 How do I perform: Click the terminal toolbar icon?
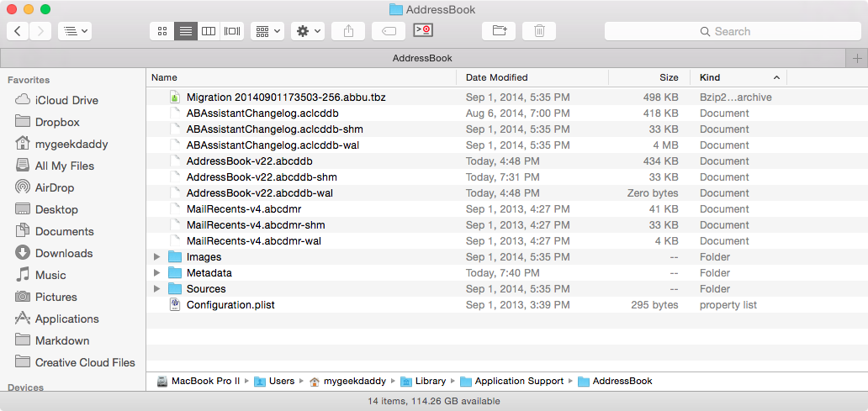coord(423,30)
